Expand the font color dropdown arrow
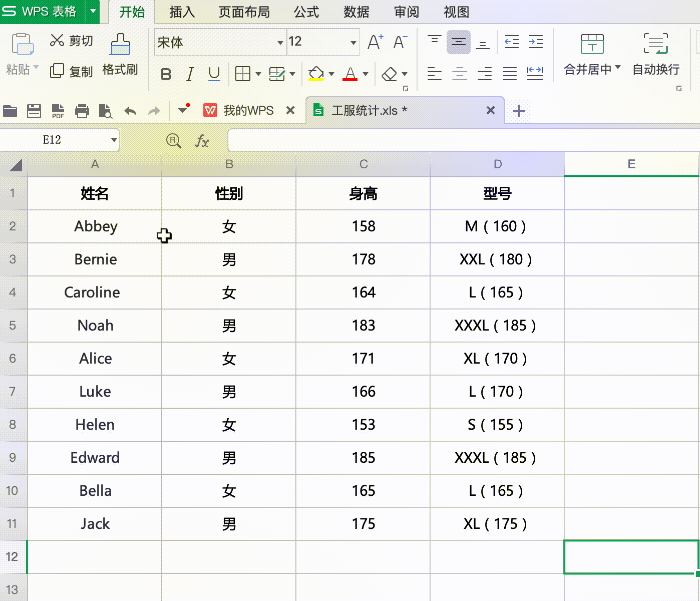This screenshot has width=700, height=601. pyautogui.click(x=366, y=74)
